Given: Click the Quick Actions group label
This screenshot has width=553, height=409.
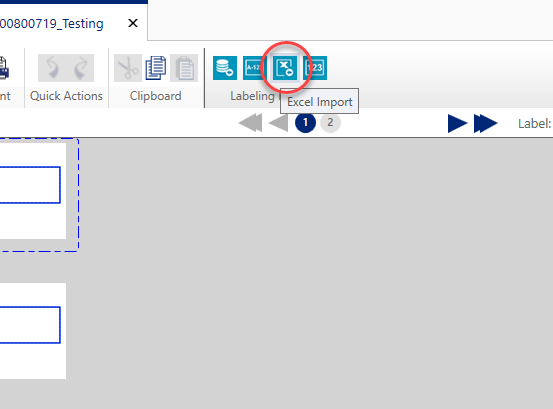Looking at the screenshot, I should click(x=66, y=96).
